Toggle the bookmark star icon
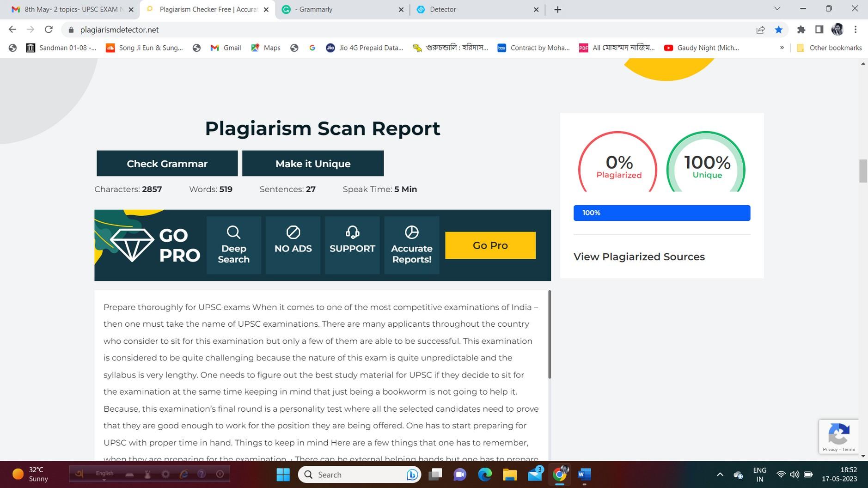 coord(779,30)
